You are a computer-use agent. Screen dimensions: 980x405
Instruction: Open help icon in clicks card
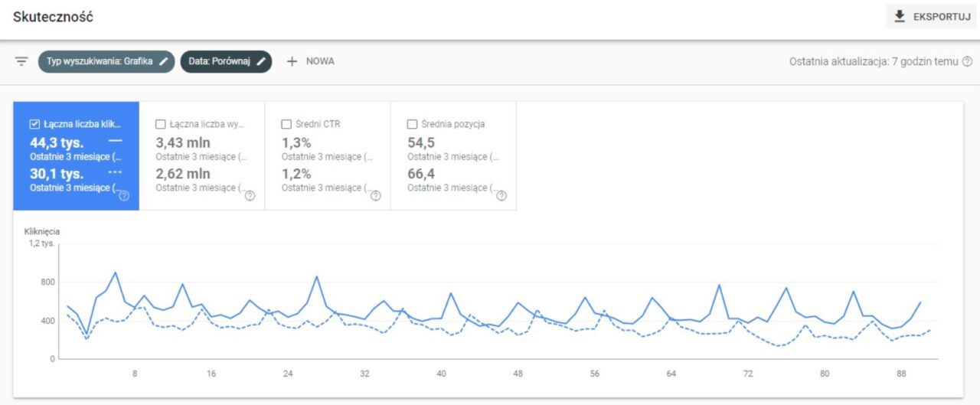click(124, 196)
